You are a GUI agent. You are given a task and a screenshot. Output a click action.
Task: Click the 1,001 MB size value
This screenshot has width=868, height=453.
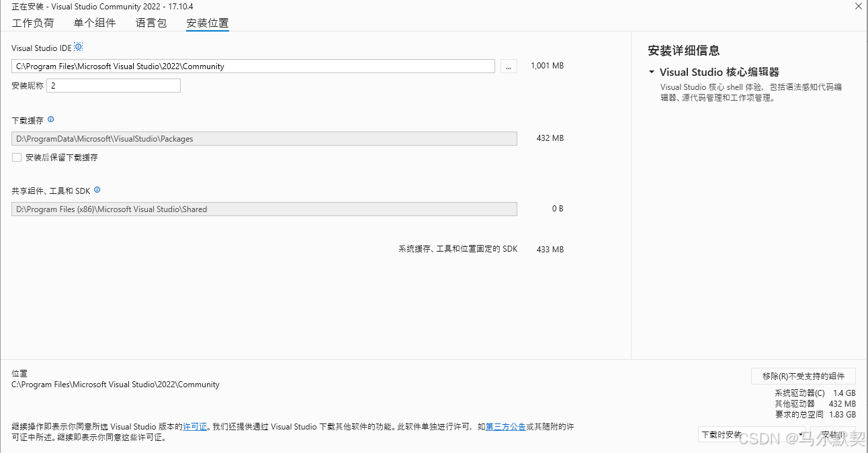pos(547,66)
